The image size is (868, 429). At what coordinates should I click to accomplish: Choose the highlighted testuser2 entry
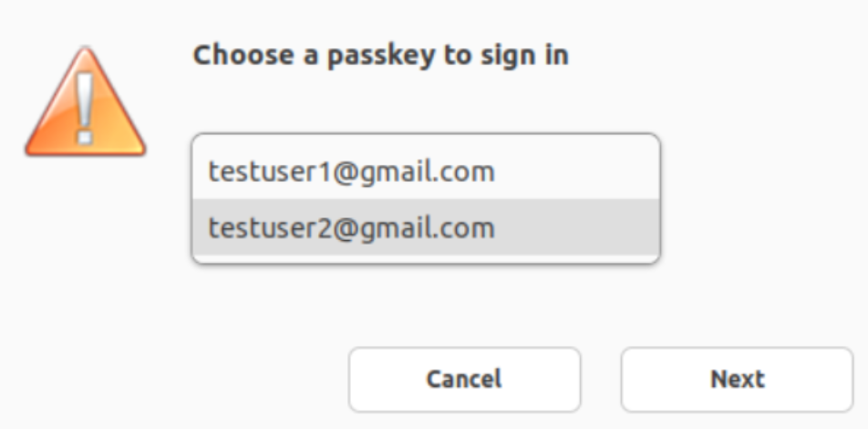pyautogui.click(x=352, y=227)
